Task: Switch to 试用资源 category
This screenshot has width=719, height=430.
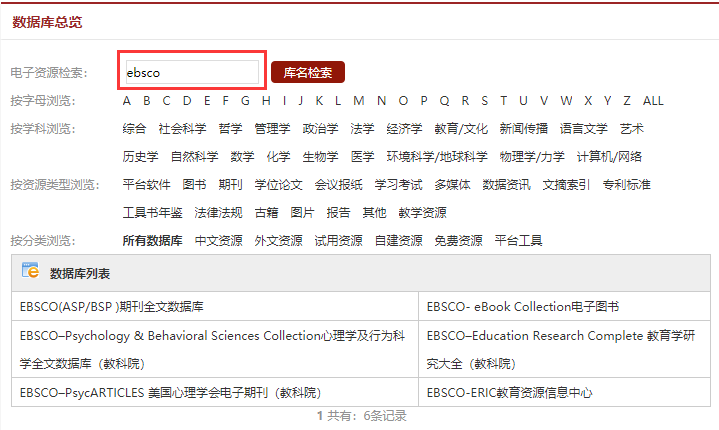Action: point(338,241)
